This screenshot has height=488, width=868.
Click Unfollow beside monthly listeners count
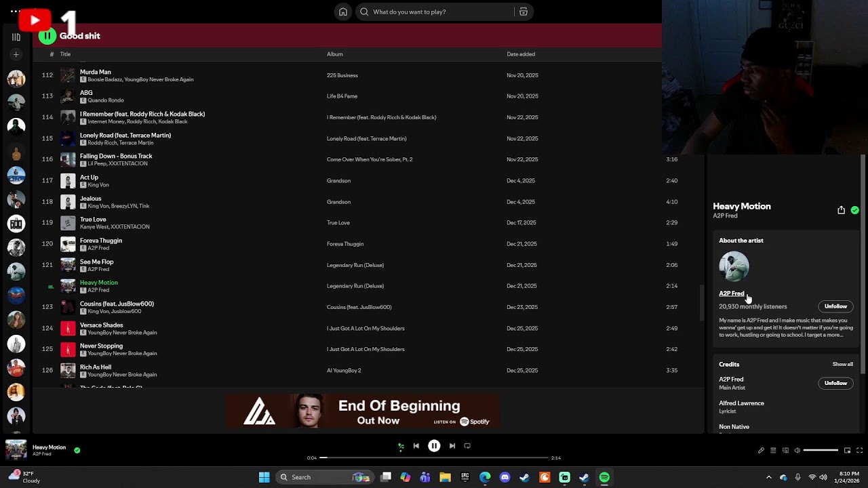pyautogui.click(x=835, y=306)
